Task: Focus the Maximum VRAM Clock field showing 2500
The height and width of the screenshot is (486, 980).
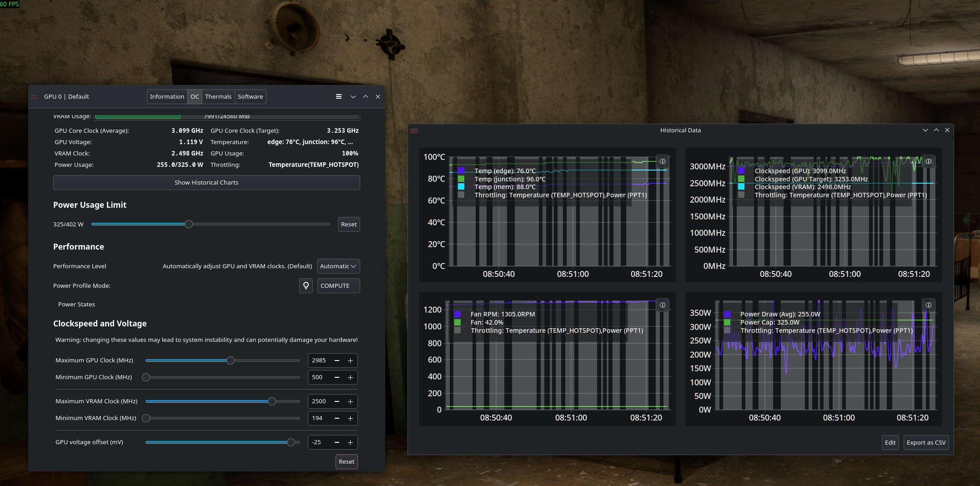Action: (319, 401)
